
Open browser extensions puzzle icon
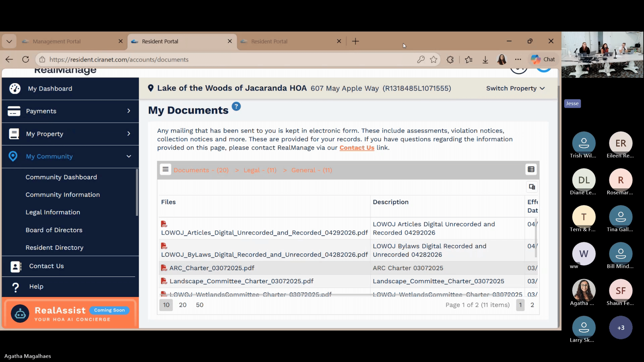[450, 59]
